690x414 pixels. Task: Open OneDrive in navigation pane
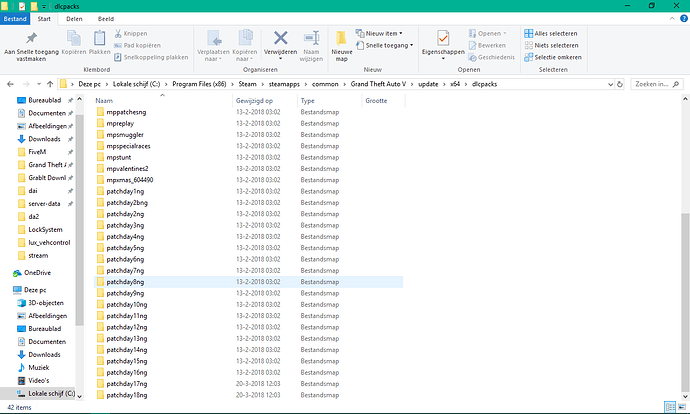[x=32, y=273]
